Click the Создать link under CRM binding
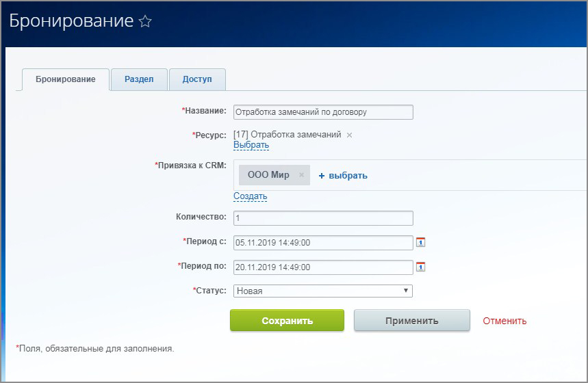The height and width of the screenshot is (383, 588). coord(250,196)
